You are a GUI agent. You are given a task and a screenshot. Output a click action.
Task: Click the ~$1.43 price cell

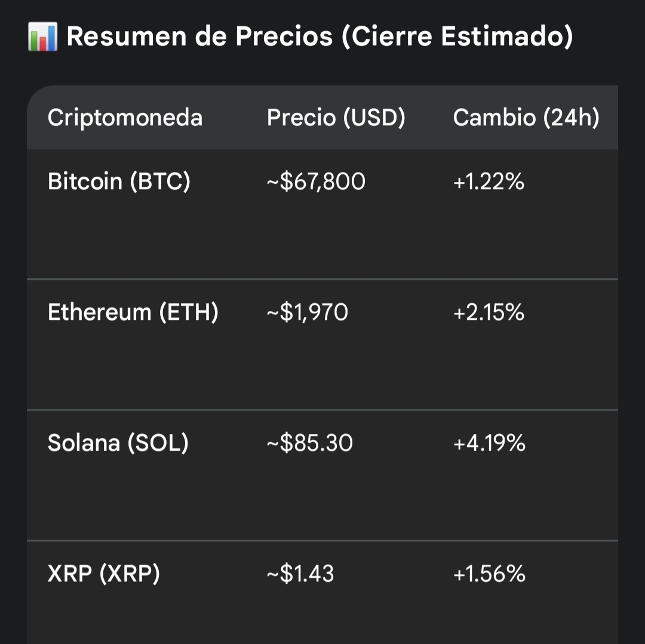[300, 574]
